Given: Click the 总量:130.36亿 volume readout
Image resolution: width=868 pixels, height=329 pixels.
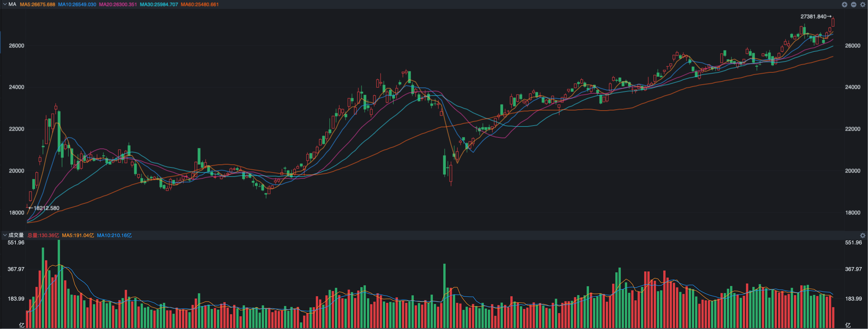Looking at the screenshot, I should (x=43, y=235).
